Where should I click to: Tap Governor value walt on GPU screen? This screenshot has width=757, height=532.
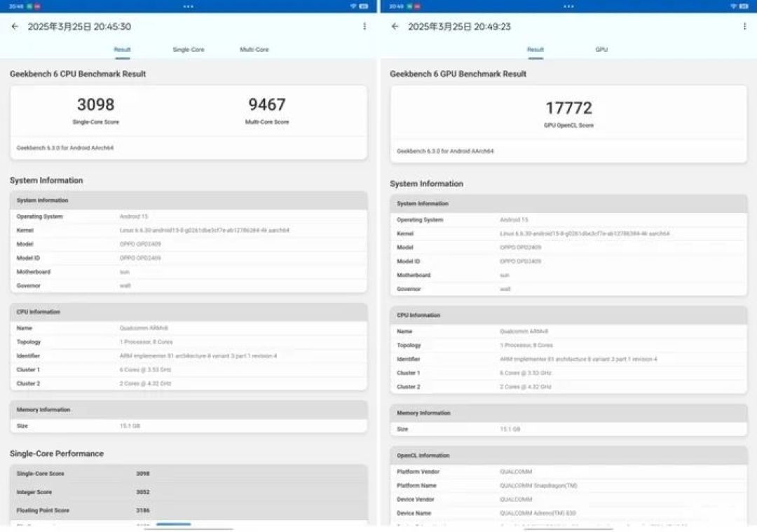tap(505, 289)
